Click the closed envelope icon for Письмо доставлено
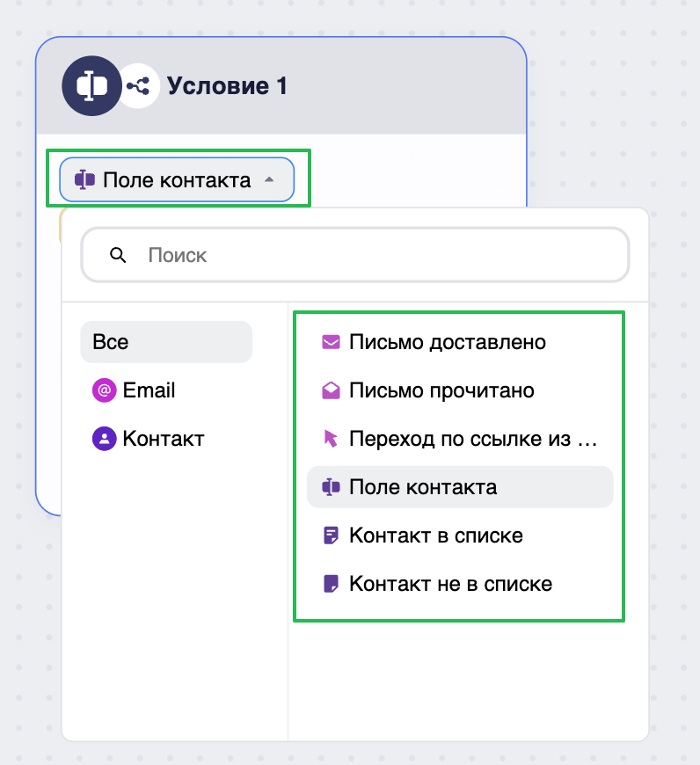This screenshot has height=765, width=700. (x=331, y=342)
